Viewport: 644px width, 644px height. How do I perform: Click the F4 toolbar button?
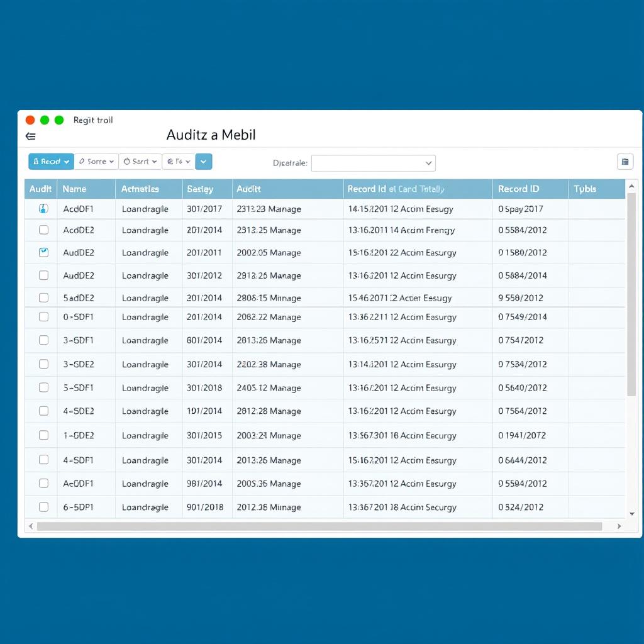177,162
